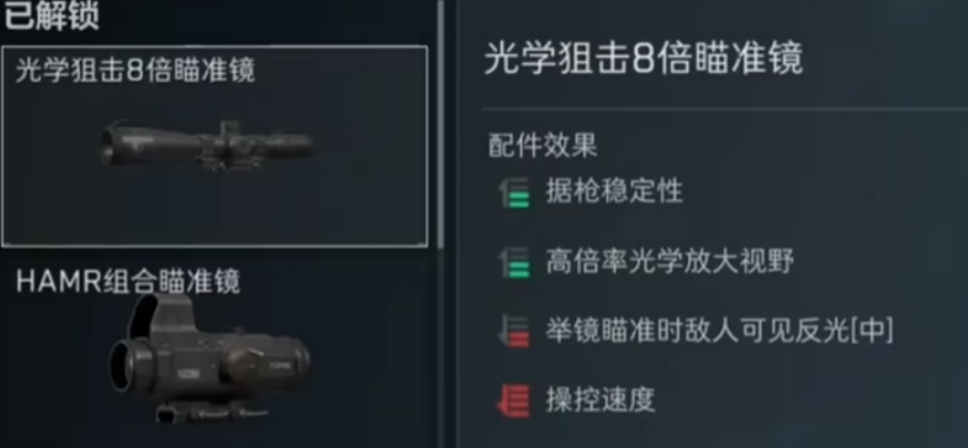The height and width of the screenshot is (448, 968).
Task: Click the HAMR组合瞄准镜 label
Action: coord(128,283)
